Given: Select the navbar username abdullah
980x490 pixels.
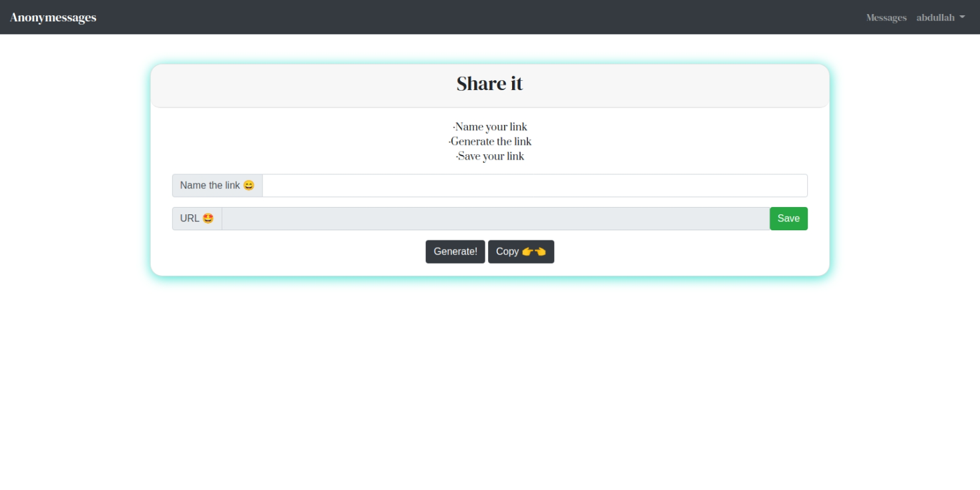Looking at the screenshot, I should click(935, 17).
